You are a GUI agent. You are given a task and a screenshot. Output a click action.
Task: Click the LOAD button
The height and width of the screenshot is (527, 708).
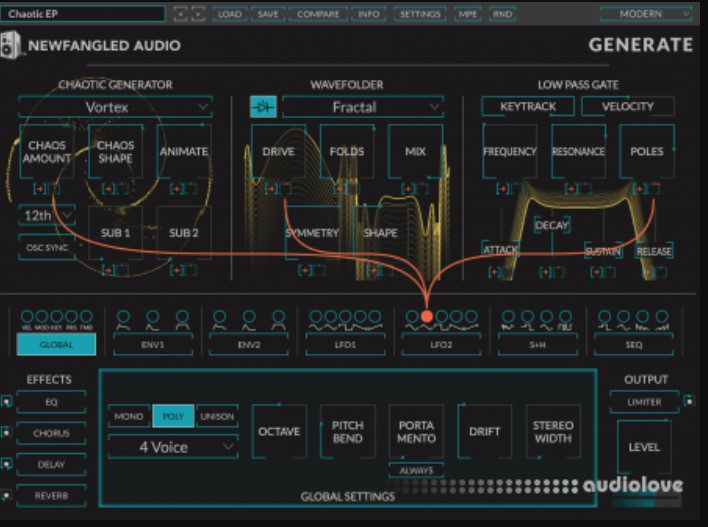pyautogui.click(x=230, y=14)
